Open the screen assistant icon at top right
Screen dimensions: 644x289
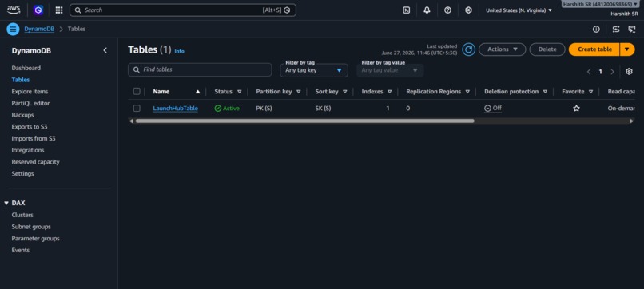[x=632, y=30]
